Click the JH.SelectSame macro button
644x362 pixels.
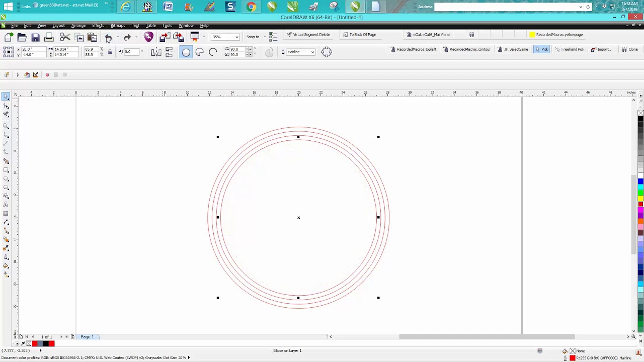(x=513, y=49)
